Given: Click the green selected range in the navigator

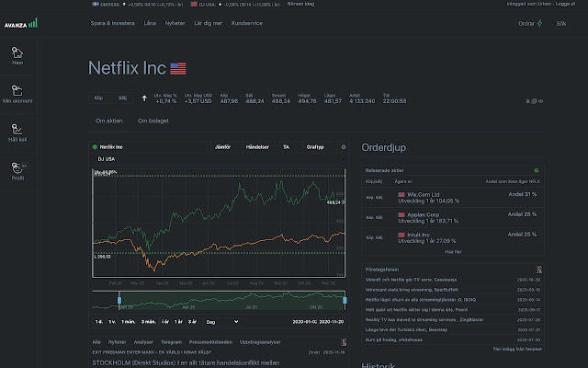Looking at the screenshot, I should coord(232,301).
